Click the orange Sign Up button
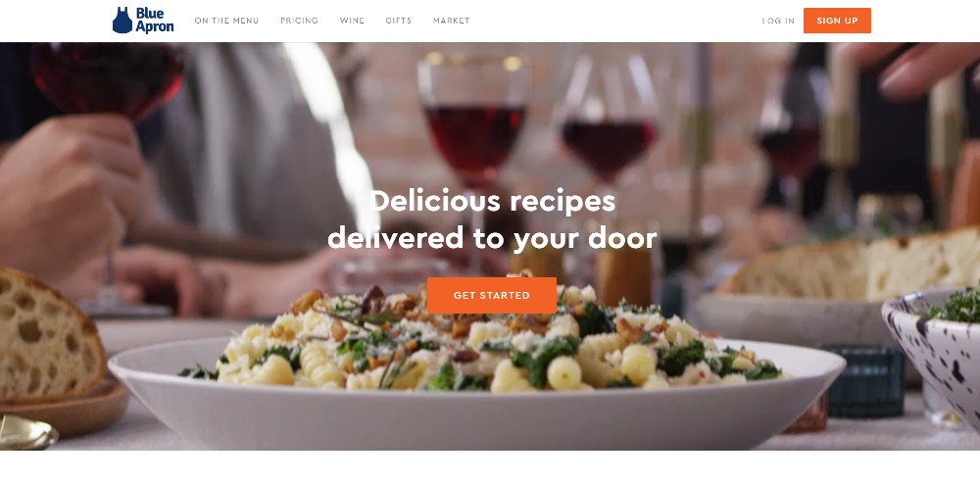This screenshot has height=482, width=980. (837, 21)
